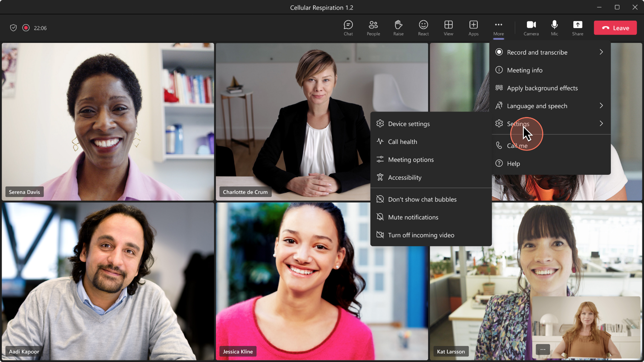Toggle Don't show chat bubbles
The height and width of the screenshot is (362, 644).
pyautogui.click(x=423, y=199)
